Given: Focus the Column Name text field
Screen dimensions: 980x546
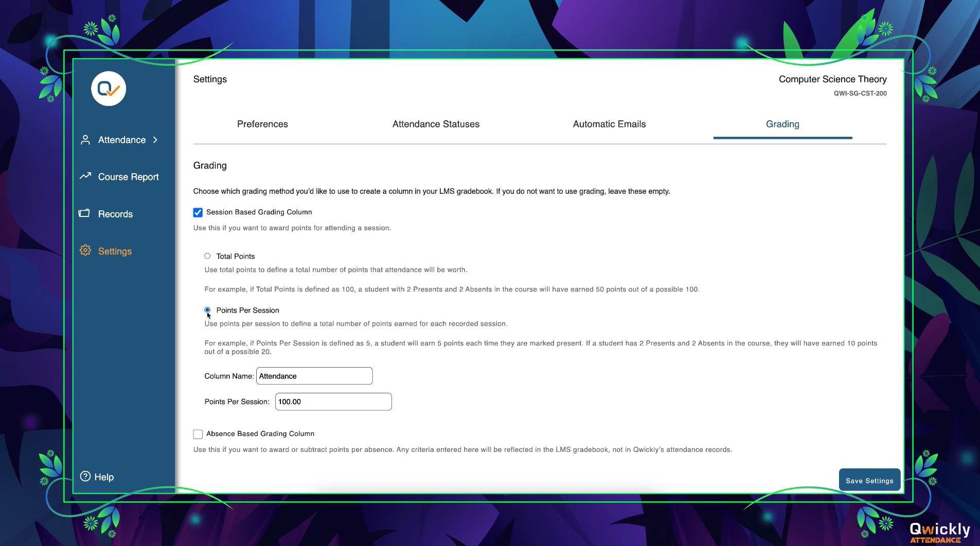Looking at the screenshot, I should 314,376.
